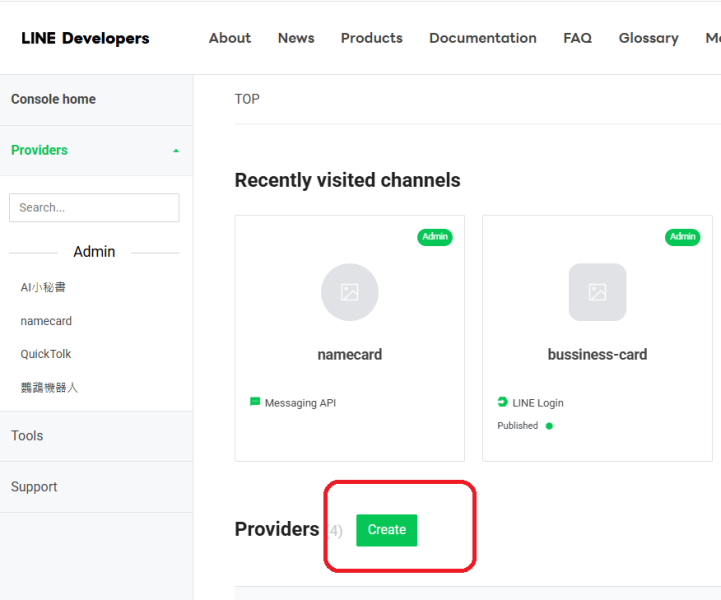The image size is (721, 600).
Task: Select the namecard provider in the sidebar
Action: [x=46, y=321]
